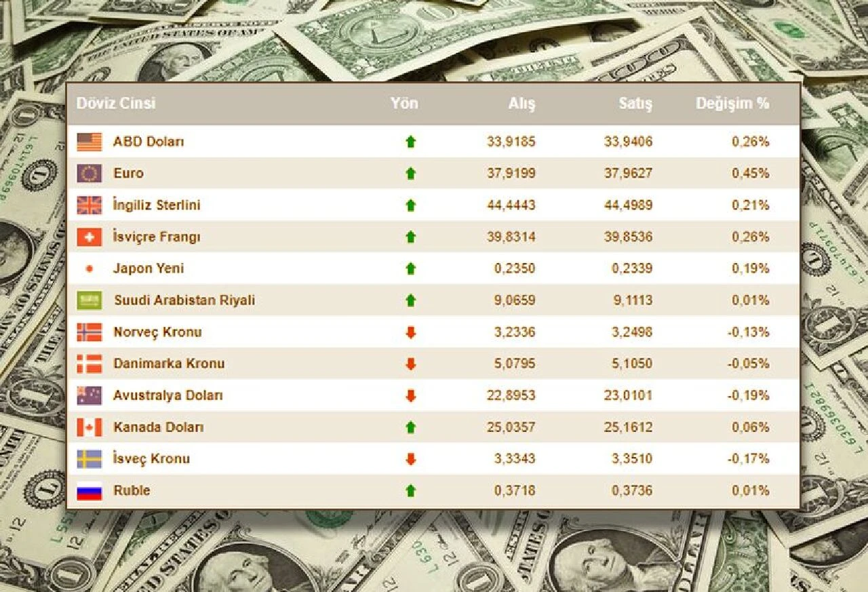Image resolution: width=868 pixels, height=592 pixels.
Task: Click the red down arrow for Norveç Kronu
Action: pos(410,332)
